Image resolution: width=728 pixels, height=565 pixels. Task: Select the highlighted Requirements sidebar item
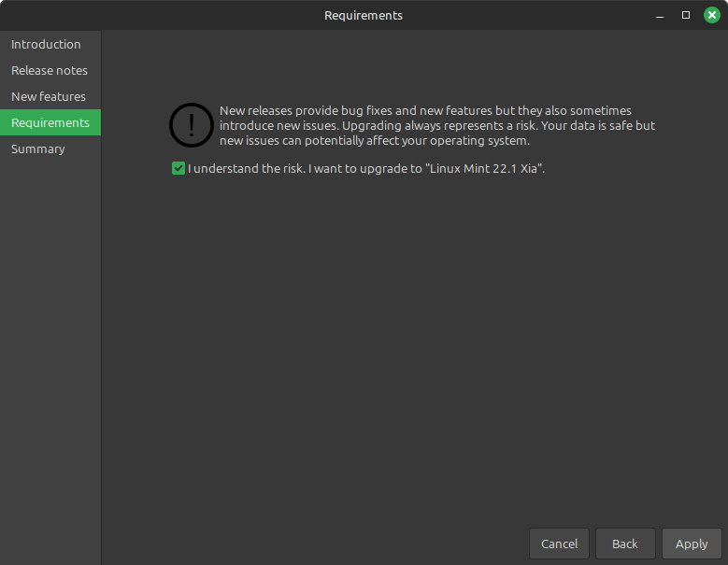point(50,122)
